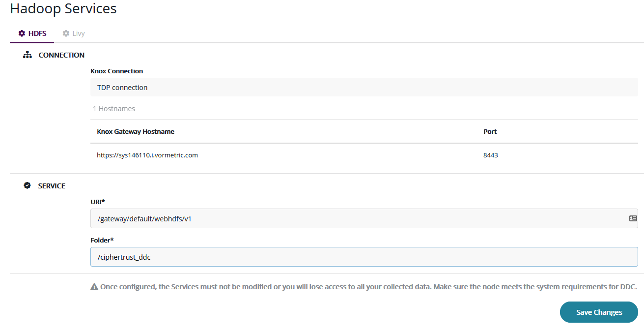
Task: Click the SERVICE section heading text
Action: (52, 186)
